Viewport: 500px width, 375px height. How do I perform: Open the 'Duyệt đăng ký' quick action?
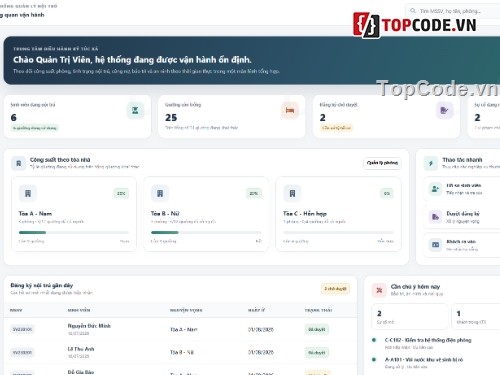point(463,217)
